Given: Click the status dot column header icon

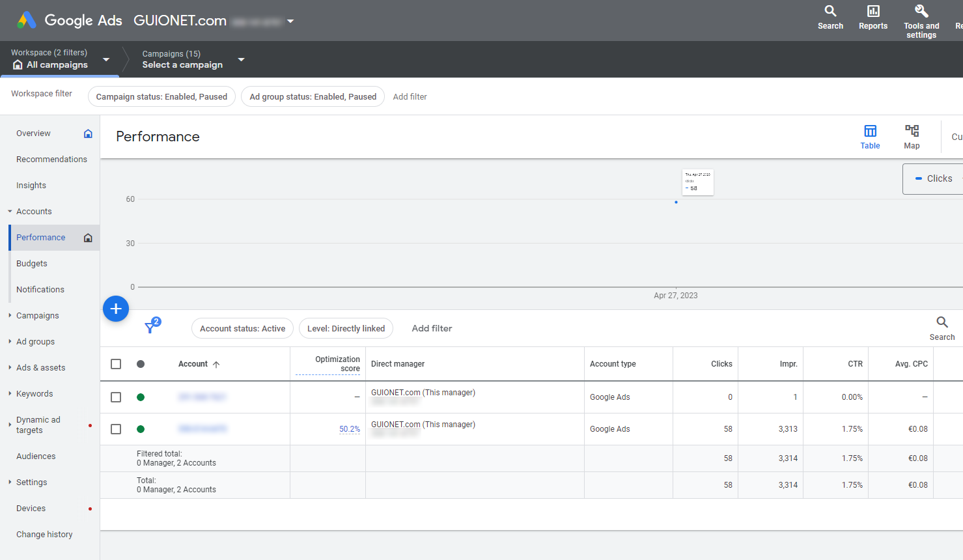Looking at the screenshot, I should point(141,364).
